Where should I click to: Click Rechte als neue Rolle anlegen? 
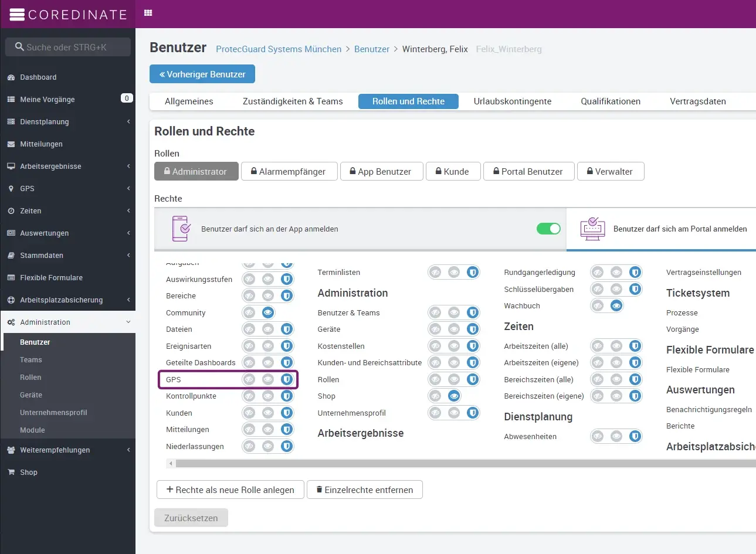(x=230, y=490)
